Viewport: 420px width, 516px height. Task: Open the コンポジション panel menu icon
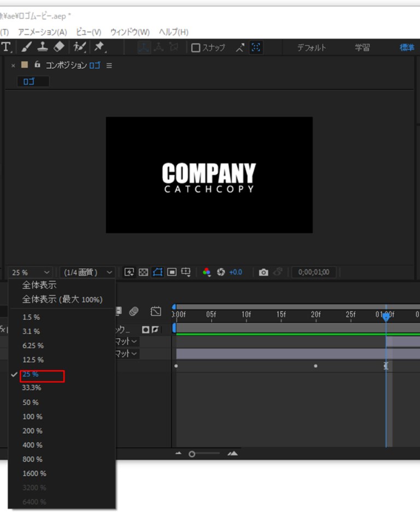[x=109, y=66]
